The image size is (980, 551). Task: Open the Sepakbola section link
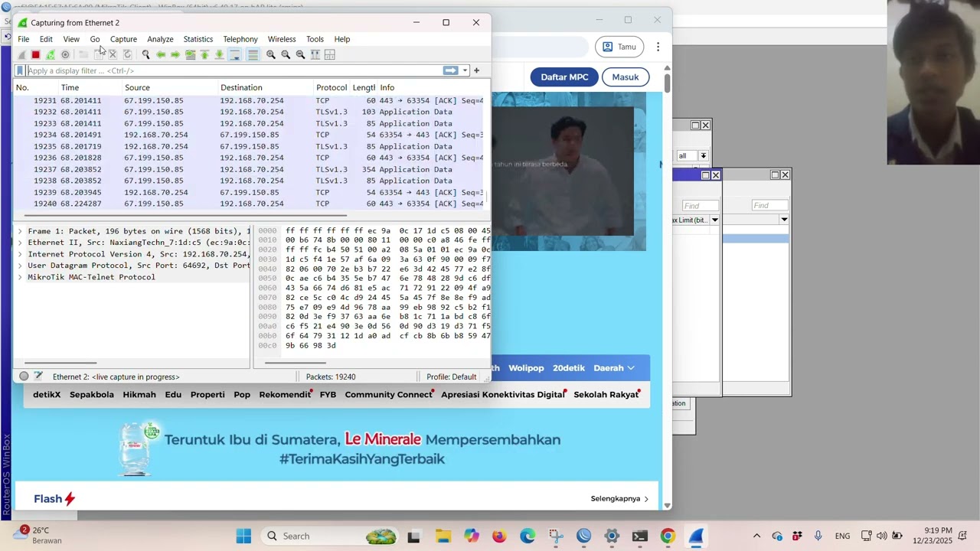(92, 395)
